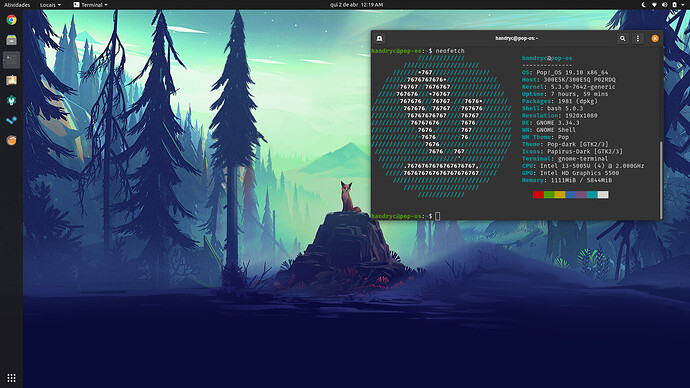Click the terminal cursor at the prompt
Viewport: 690px width, 388px height.
pos(437,216)
